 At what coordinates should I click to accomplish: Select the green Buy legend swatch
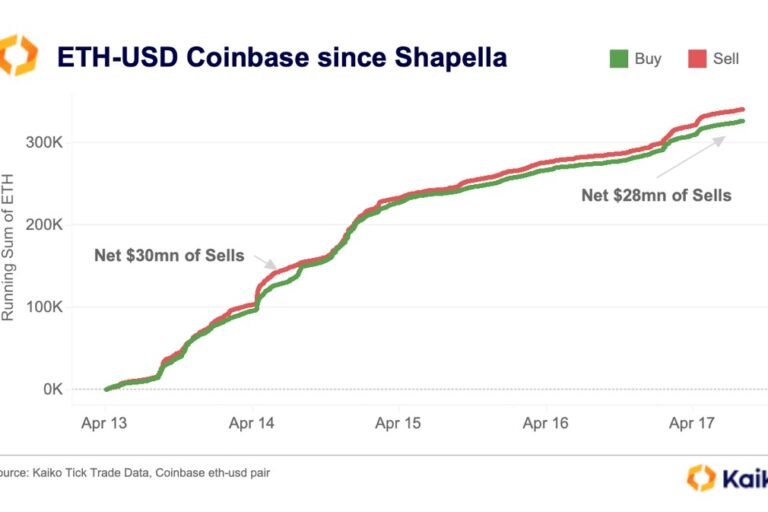619,59
